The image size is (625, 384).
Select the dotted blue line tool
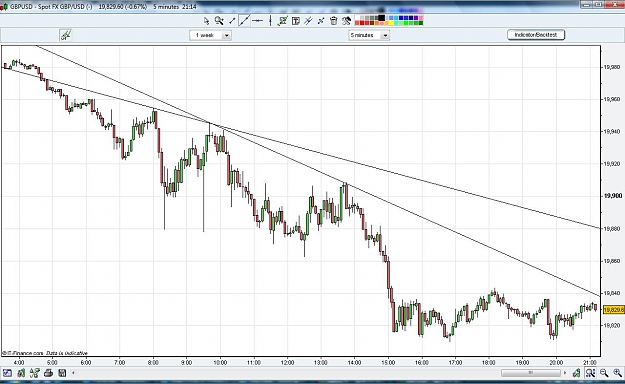[x=321, y=21]
